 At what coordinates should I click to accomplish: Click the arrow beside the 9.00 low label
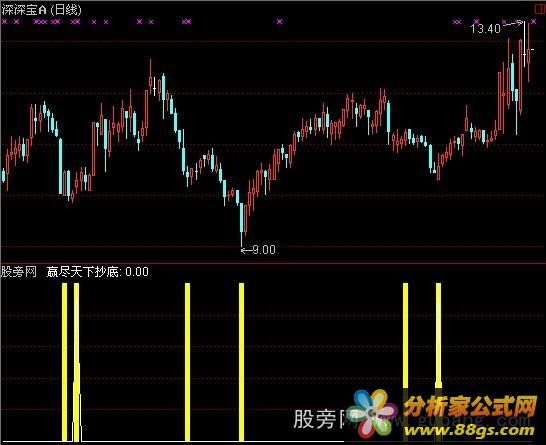(247, 250)
